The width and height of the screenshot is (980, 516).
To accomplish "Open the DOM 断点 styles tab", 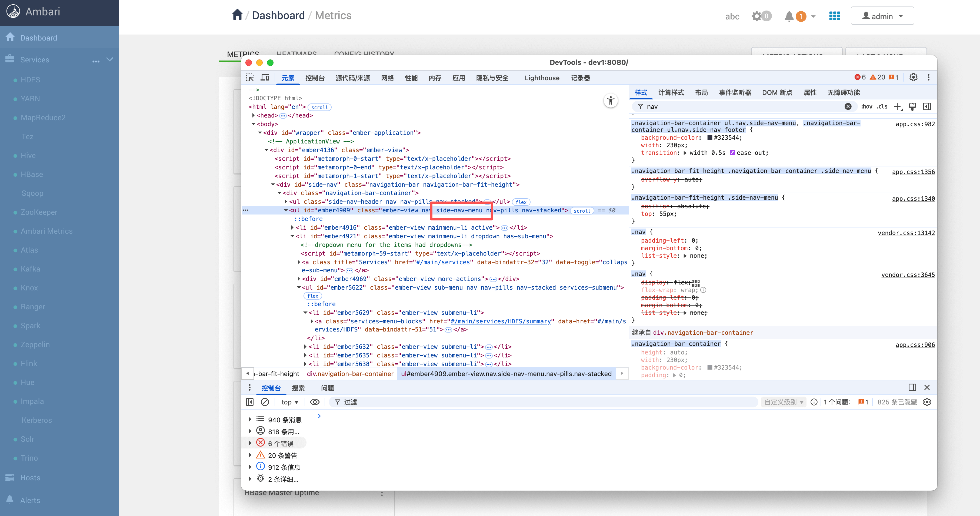I will pyautogui.click(x=777, y=93).
